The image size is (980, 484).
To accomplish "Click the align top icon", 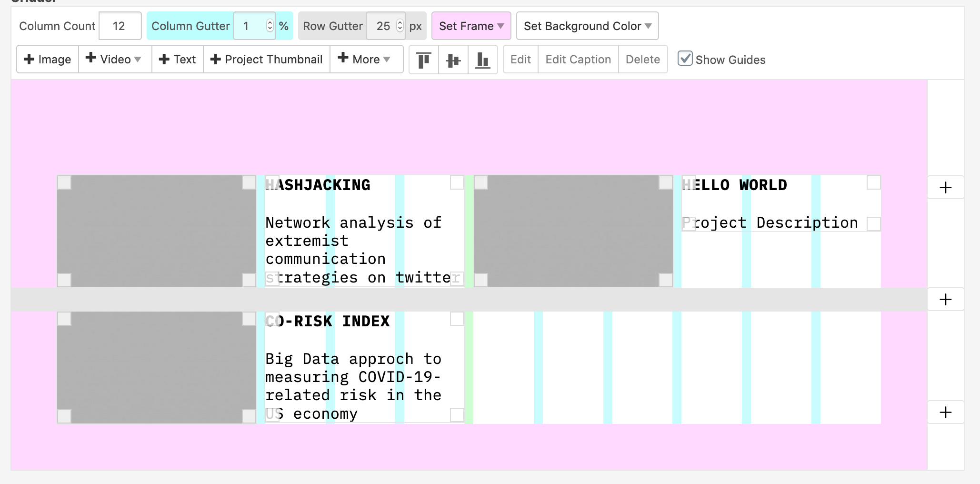I will pos(423,60).
